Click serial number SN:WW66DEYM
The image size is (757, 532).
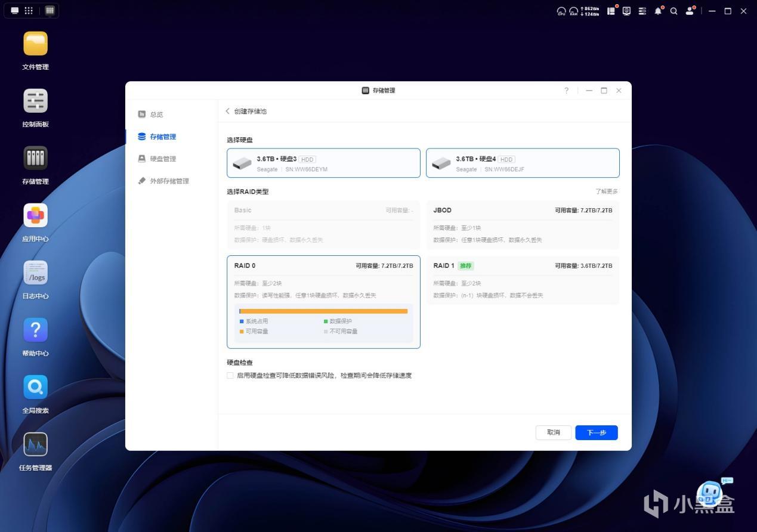click(306, 169)
